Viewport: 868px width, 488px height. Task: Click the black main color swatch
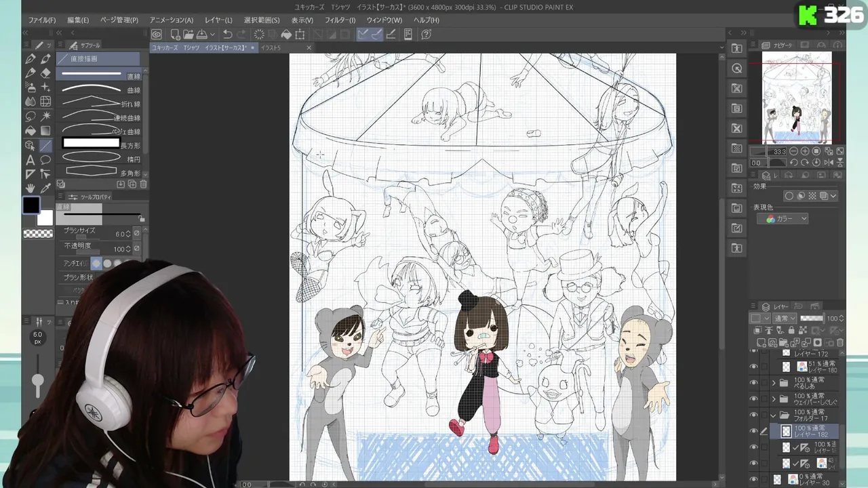tap(31, 205)
